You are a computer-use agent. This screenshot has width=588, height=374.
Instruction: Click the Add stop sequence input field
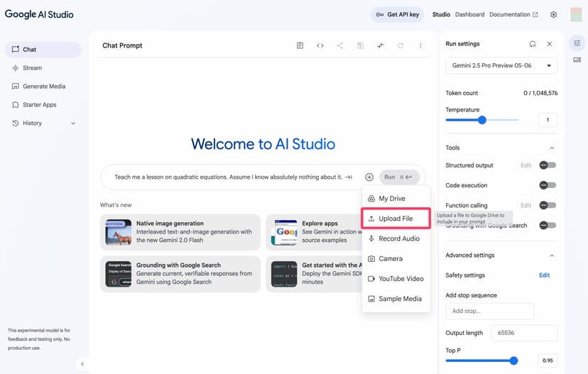click(x=490, y=311)
